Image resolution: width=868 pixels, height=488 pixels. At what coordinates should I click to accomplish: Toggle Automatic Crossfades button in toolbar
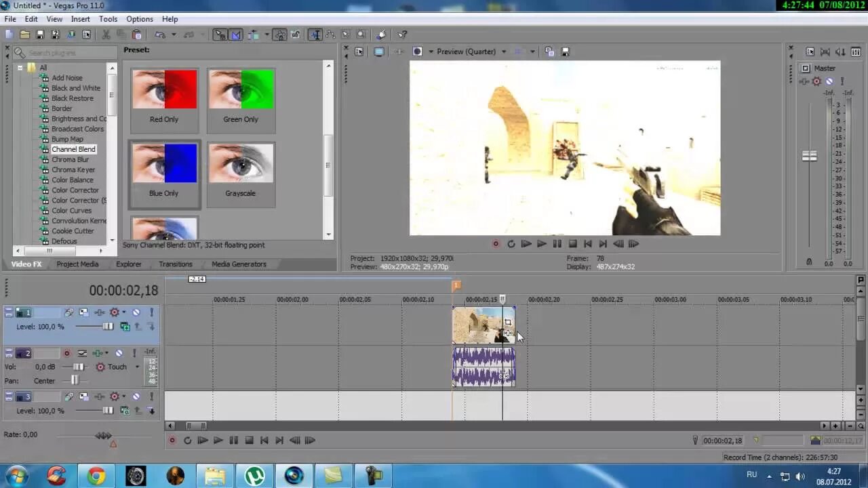(236, 35)
